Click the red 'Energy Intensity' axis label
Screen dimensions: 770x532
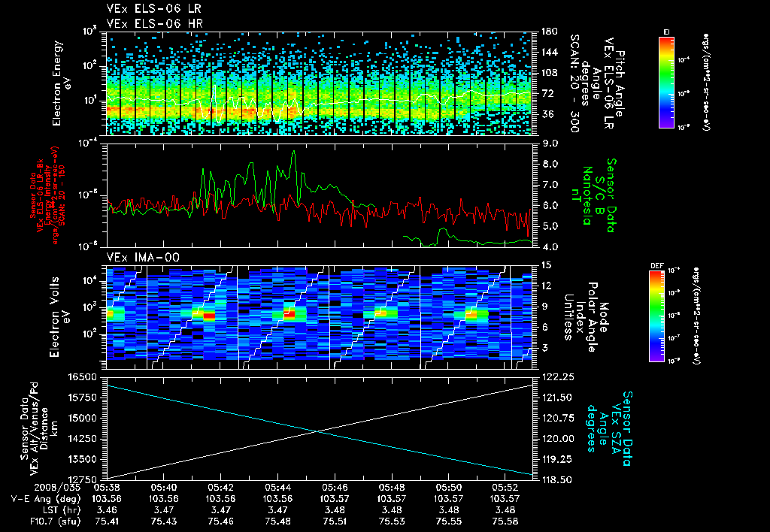[48, 195]
